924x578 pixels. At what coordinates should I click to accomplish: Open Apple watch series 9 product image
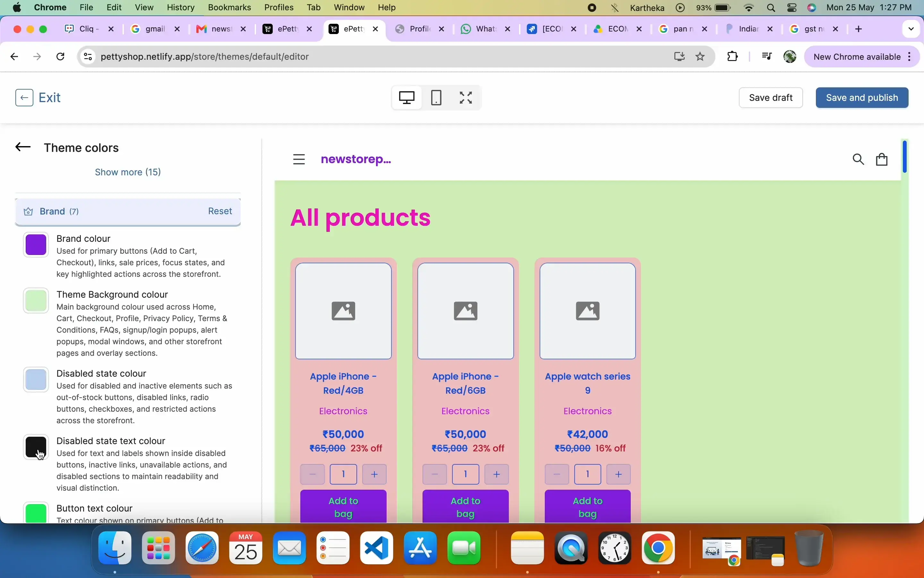click(588, 311)
